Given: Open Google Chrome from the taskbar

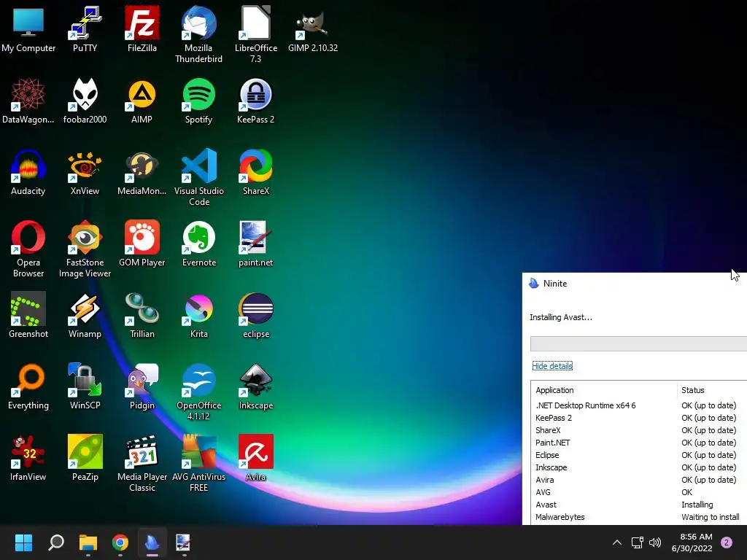Looking at the screenshot, I should tap(120, 542).
